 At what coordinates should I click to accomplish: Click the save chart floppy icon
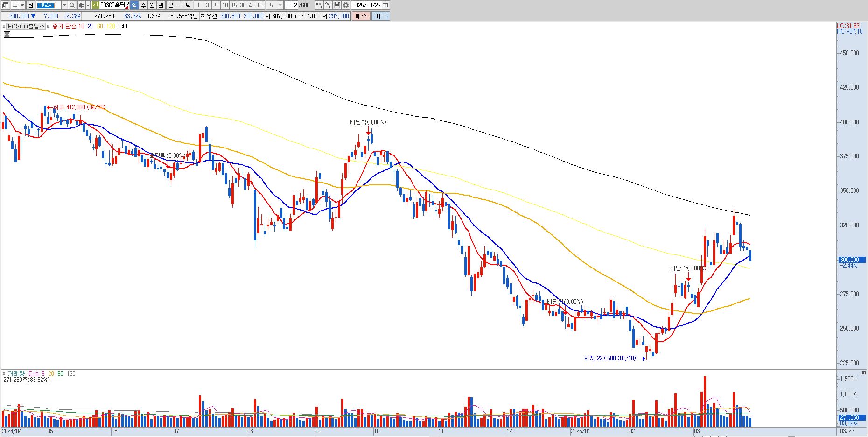[x=336, y=5]
